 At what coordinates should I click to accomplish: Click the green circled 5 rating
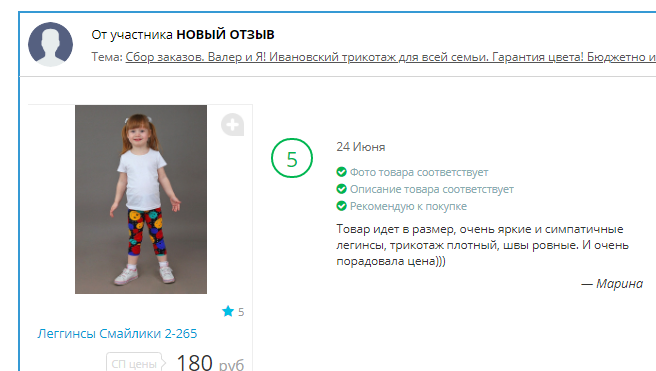coord(292,158)
